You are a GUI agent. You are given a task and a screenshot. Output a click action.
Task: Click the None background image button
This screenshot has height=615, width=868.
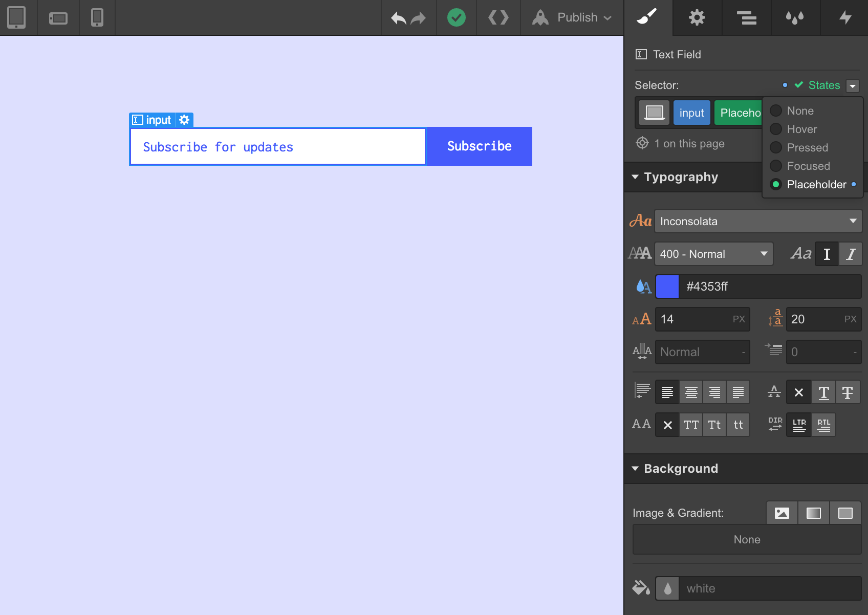(747, 539)
